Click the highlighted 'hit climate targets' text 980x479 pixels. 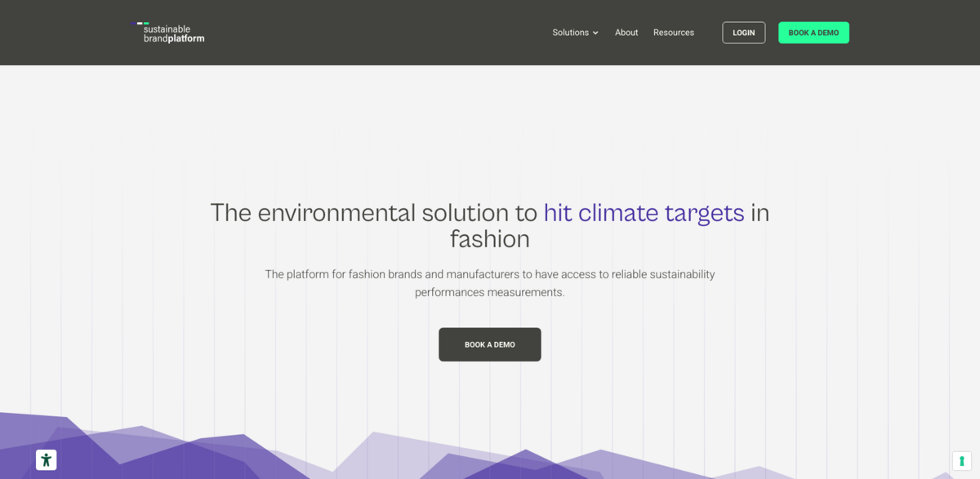click(x=644, y=213)
